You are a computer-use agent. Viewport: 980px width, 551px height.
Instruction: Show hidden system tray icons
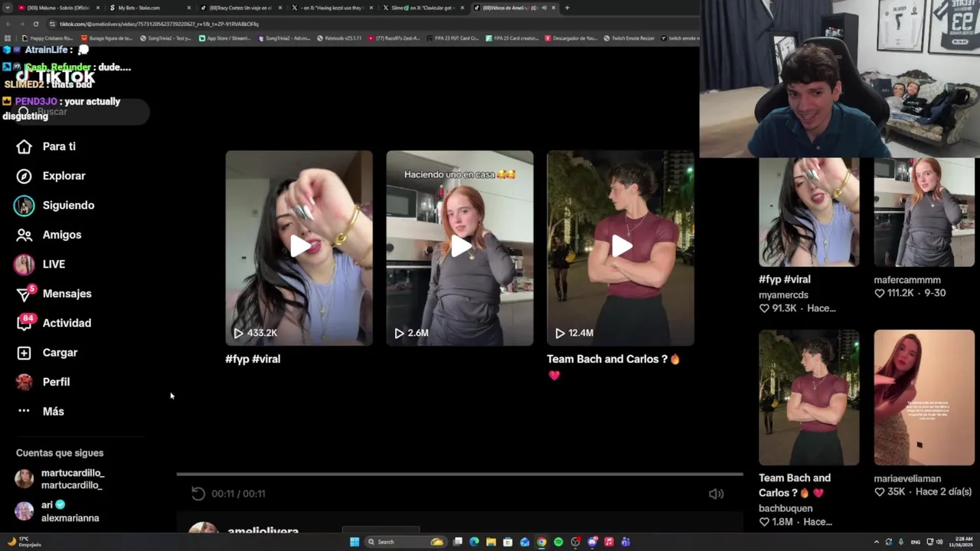[876, 542]
